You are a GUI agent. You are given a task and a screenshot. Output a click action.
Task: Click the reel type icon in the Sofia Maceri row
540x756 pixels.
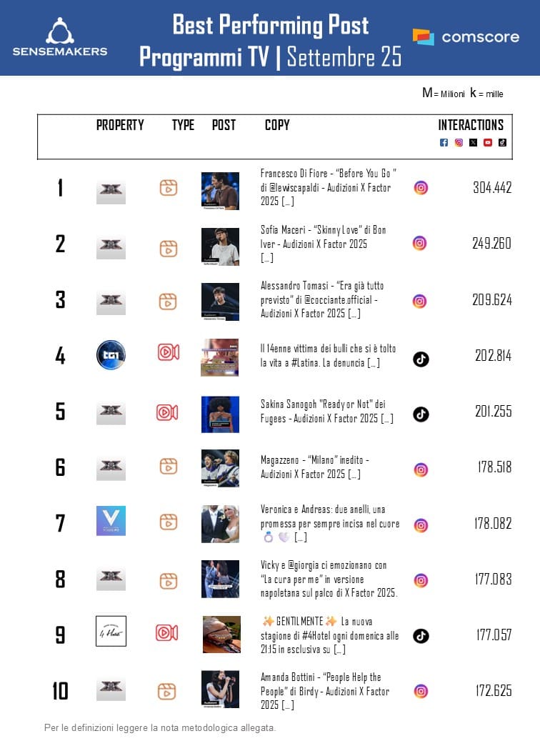click(168, 249)
